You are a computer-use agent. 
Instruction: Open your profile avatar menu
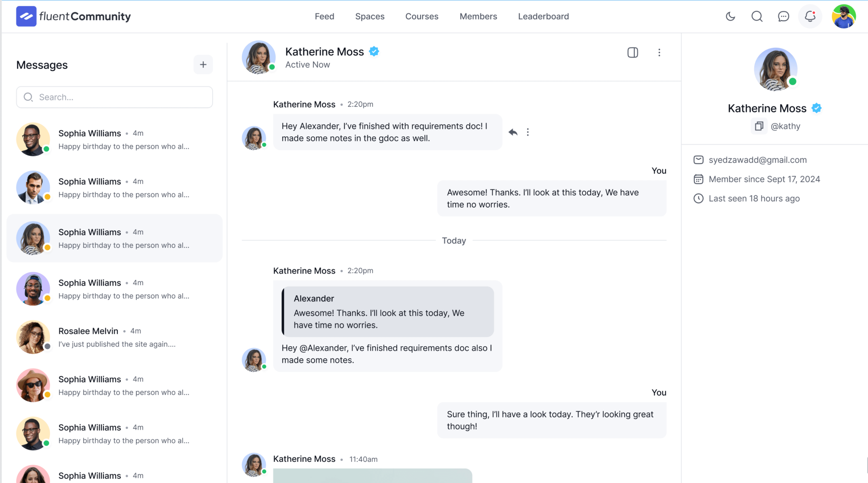click(843, 17)
